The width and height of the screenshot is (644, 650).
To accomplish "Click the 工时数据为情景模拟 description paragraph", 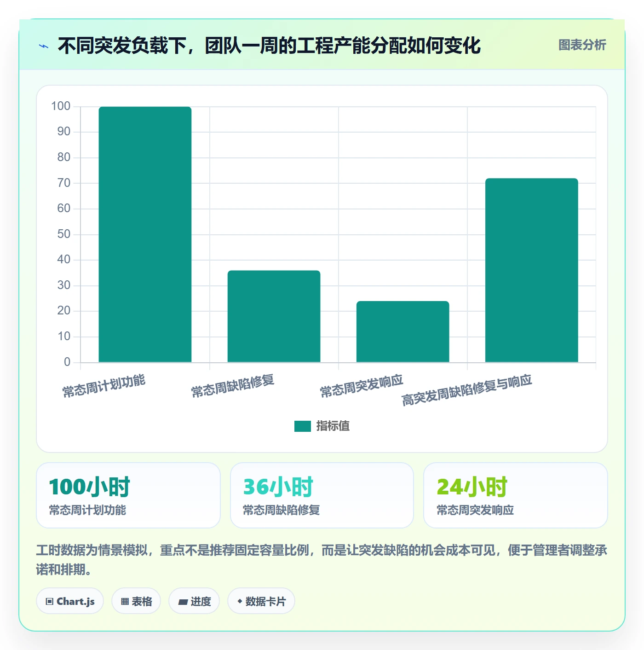I will coord(322,560).
